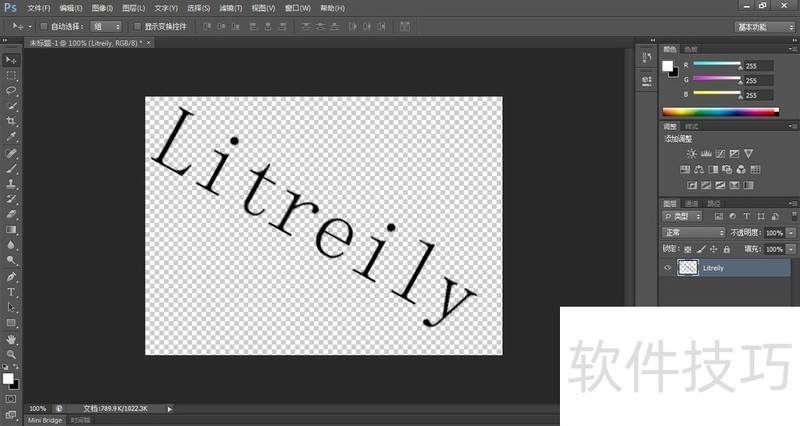Image resolution: width=800 pixels, height=426 pixels.
Task: Select the Crop tool
Action: pos(11,121)
